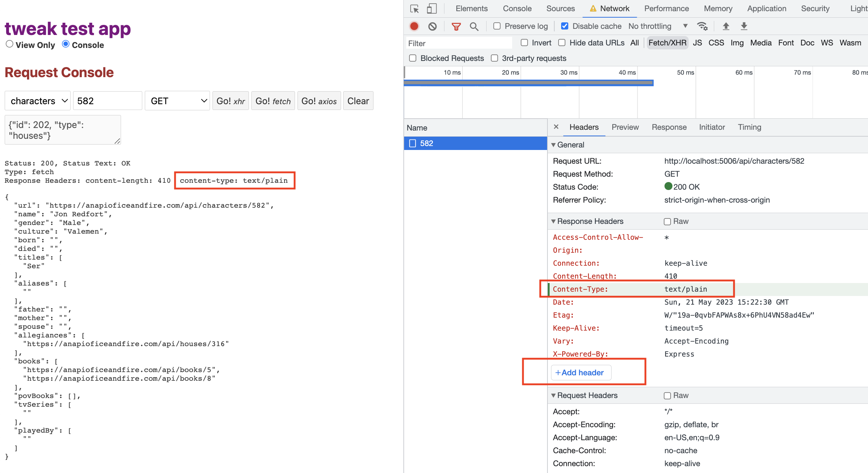868x473 pixels.
Task: Open network conditions wifi icon
Action: pyautogui.click(x=702, y=26)
